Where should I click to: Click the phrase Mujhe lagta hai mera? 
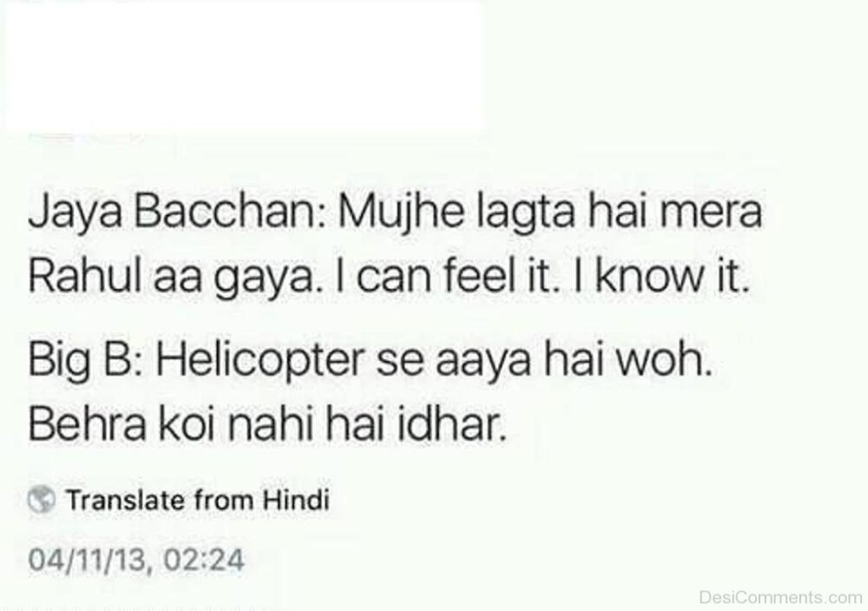[549, 214]
